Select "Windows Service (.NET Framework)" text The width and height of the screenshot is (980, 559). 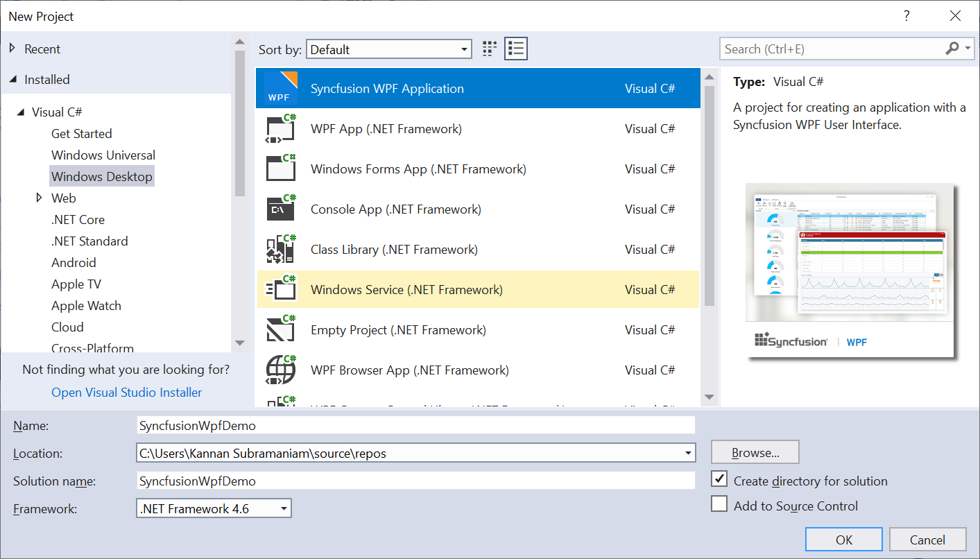tap(406, 289)
